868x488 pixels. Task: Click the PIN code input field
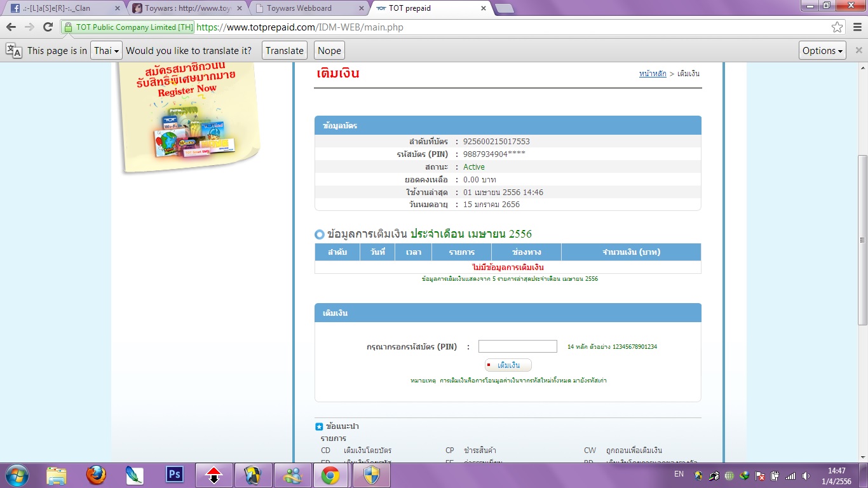point(518,346)
